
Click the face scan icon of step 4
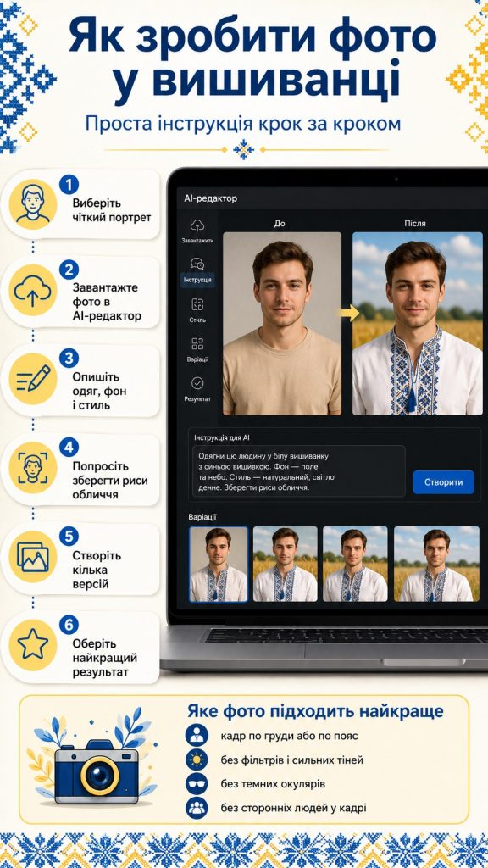pos(33,468)
